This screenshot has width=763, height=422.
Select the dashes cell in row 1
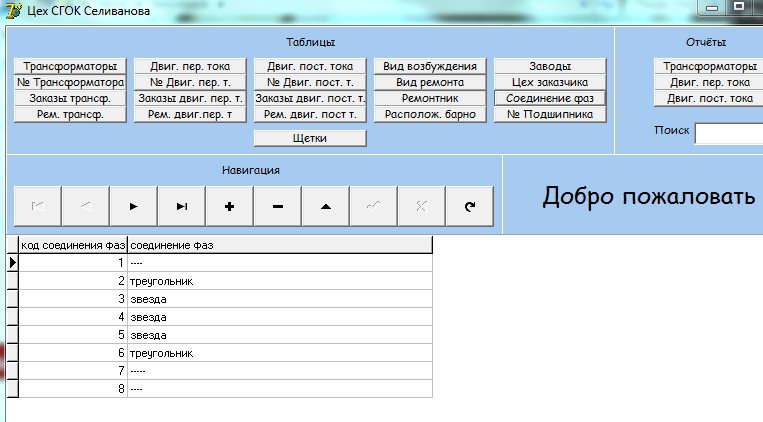coord(280,263)
